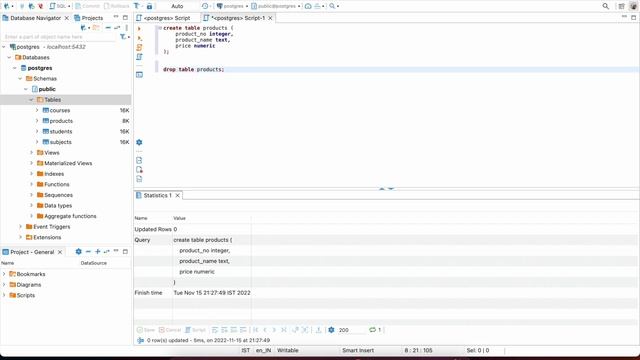
Task: Click the toolbar magnifier search dropdown icon
Action: [334, 6]
